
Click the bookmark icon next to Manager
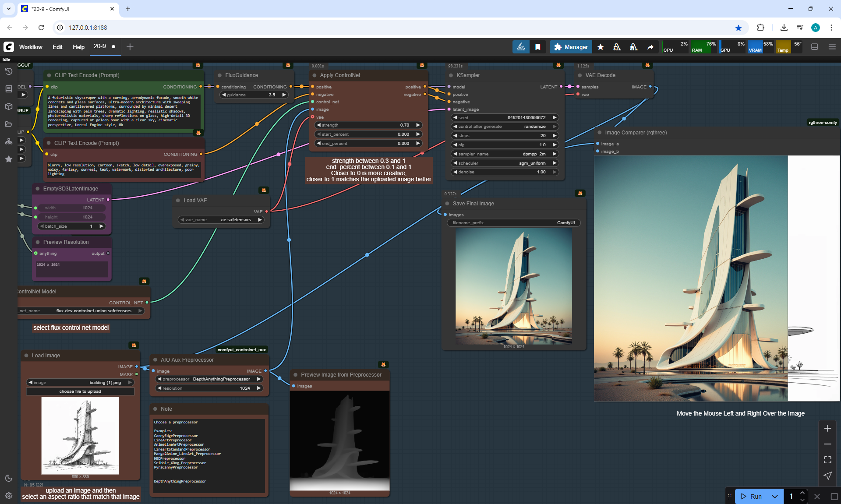coord(538,47)
